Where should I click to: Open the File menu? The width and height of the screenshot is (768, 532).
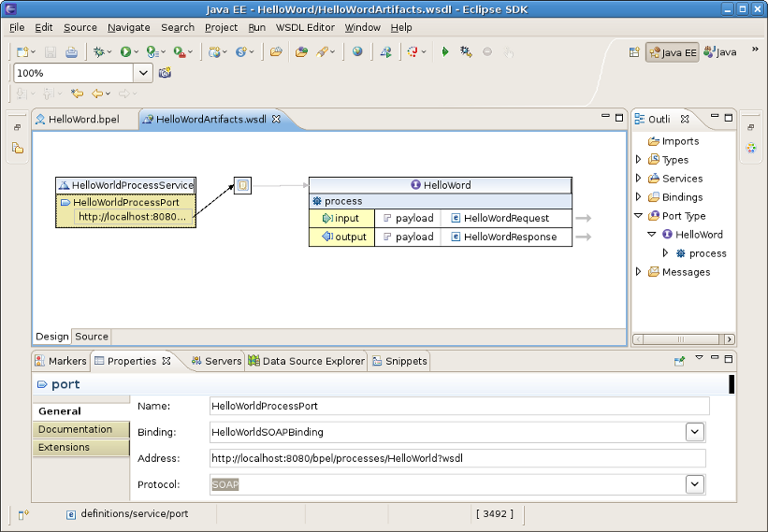(x=17, y=27)
